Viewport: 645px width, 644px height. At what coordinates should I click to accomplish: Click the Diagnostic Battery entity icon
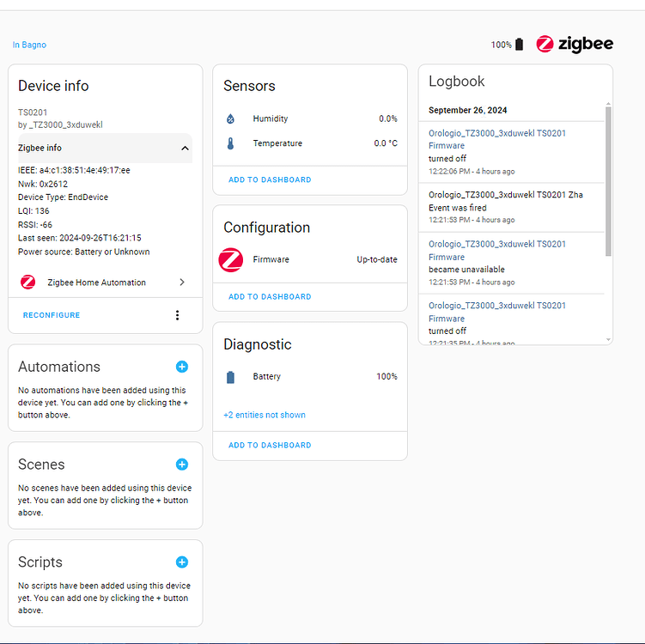click(x=230, y=377)
